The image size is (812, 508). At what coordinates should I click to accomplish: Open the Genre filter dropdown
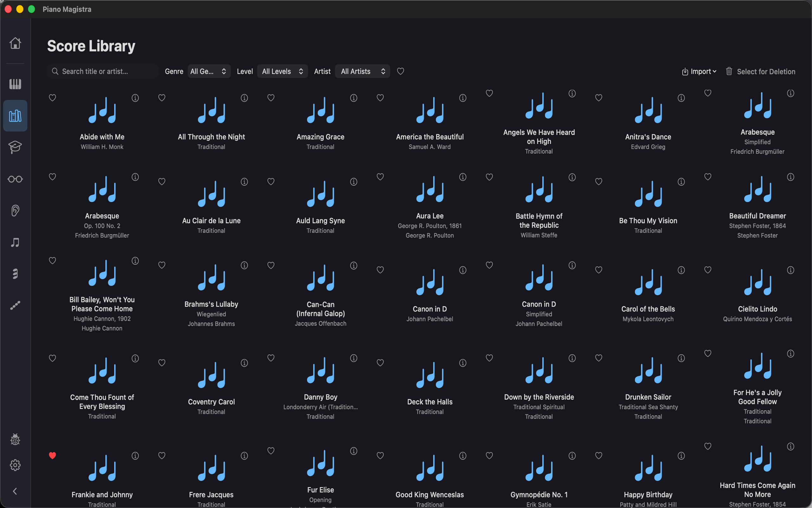coord(209,71)
